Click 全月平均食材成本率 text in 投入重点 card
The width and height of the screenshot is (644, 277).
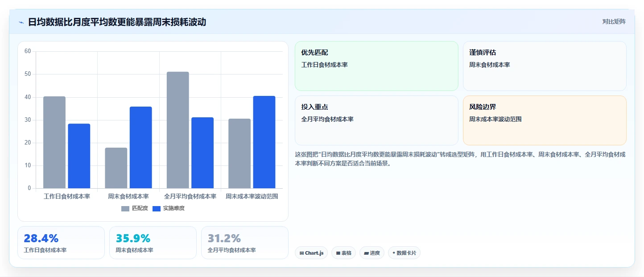pos(327,119)
